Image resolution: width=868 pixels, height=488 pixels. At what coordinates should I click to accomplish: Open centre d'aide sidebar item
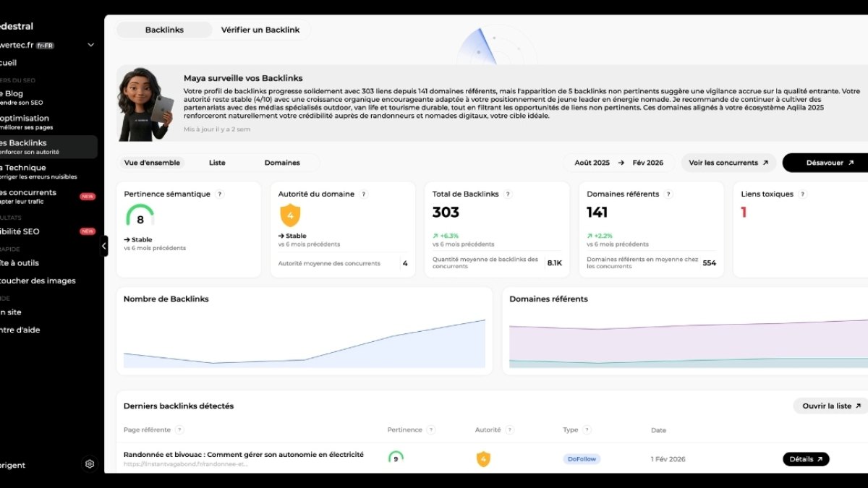click(20, 330)
